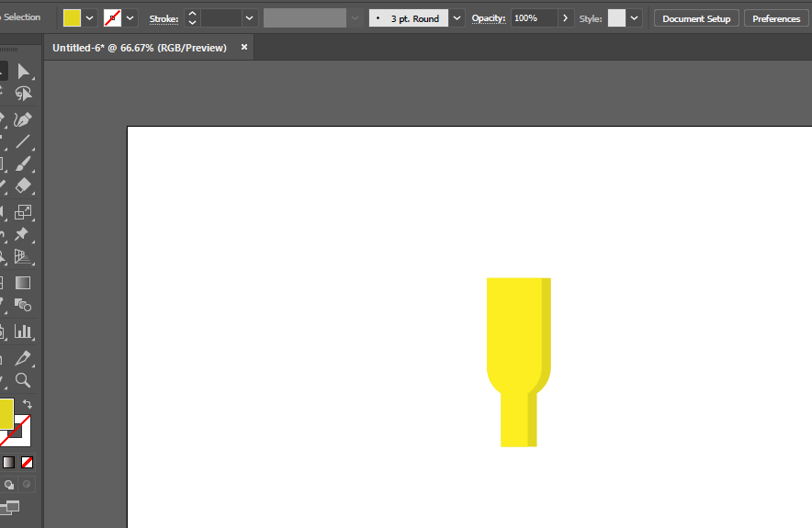Viewport: 812px width, 528px height.
Task: Open the Opacity panel link
Action: [489, 18]
